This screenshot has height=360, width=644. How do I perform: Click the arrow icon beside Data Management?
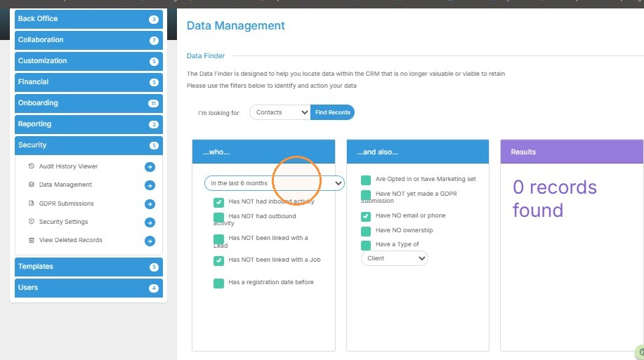[x=150, y=185]
